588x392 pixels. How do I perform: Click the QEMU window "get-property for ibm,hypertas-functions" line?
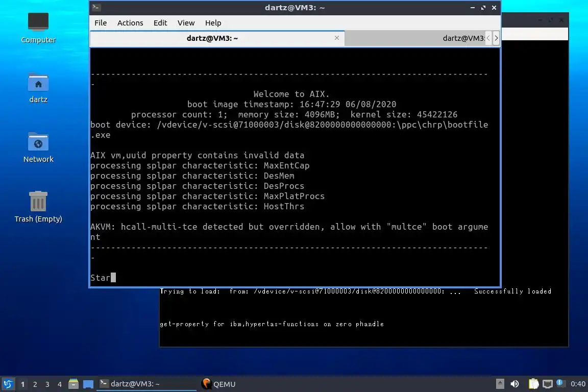tap(272, 324)
